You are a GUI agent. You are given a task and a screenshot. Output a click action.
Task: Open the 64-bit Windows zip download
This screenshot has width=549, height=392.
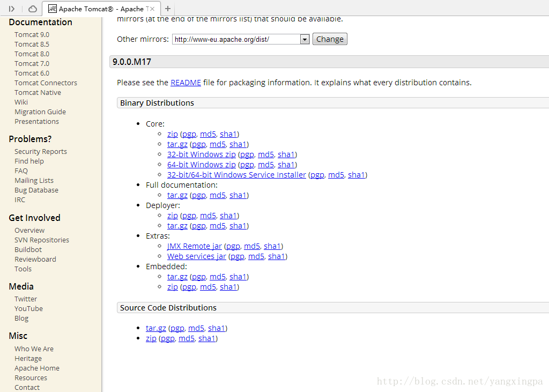[x=201, y=164]
